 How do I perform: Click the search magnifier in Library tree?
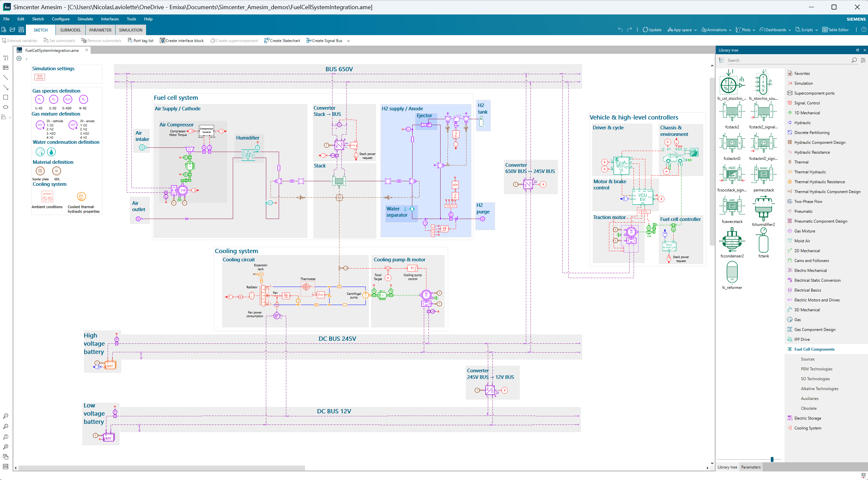pyautogui.click(x=854, y=60)
